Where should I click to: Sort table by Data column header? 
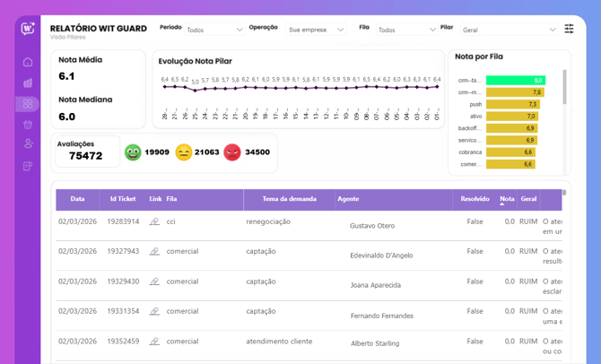[x=77, y=199]
